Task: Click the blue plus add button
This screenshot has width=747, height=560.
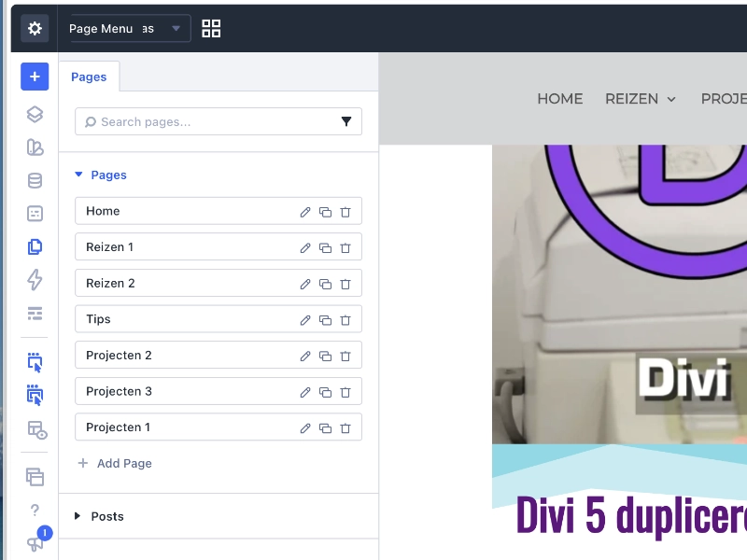Action: (x=35, y=77)
